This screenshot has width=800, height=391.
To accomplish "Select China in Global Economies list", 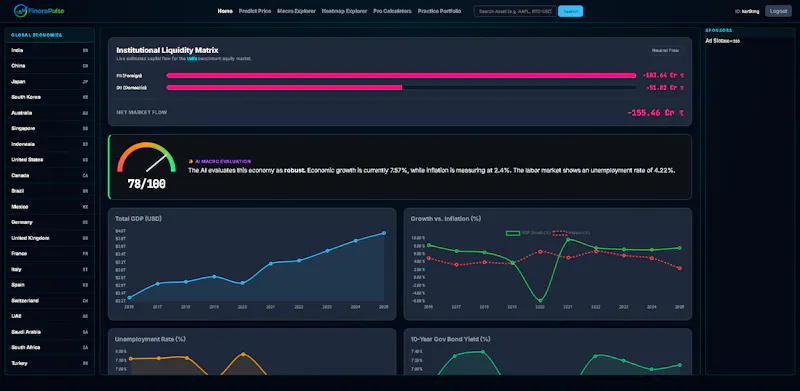I will [x=49, y=66].
